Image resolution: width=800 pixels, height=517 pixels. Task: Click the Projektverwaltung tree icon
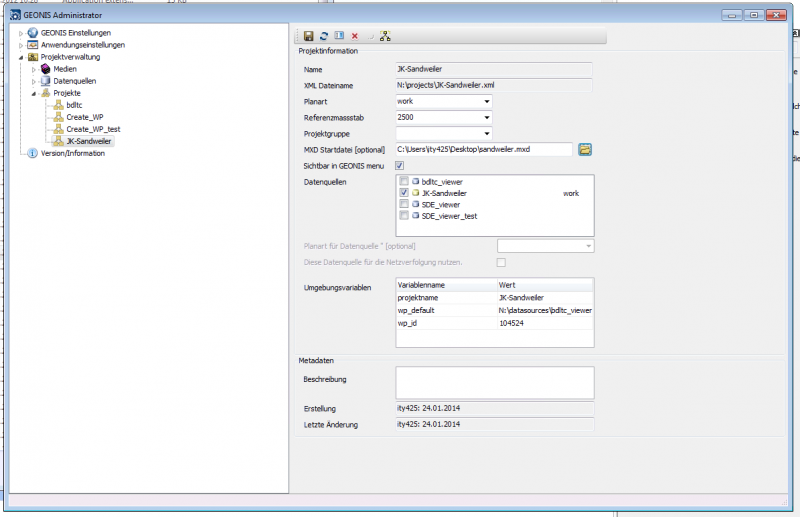click(x=33, y=57)
